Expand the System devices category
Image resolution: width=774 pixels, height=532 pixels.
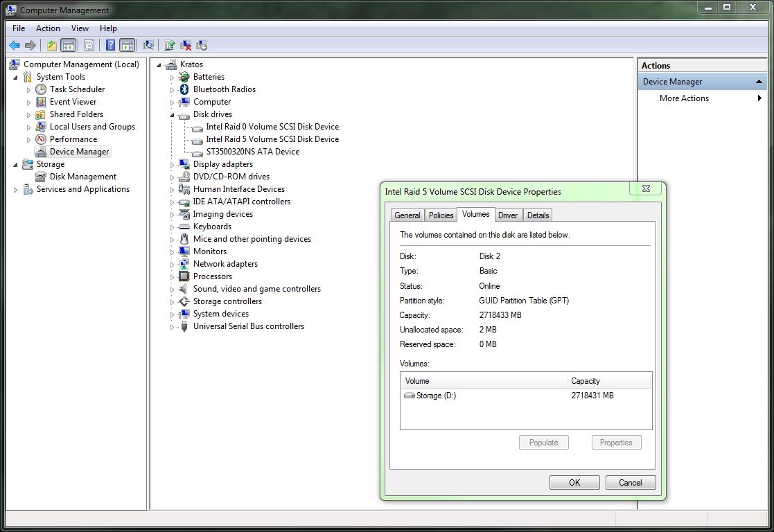coord(173,314)
